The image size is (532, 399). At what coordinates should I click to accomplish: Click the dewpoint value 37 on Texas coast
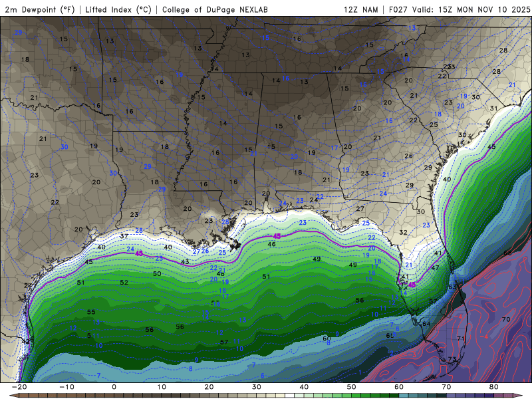[124, 236]
